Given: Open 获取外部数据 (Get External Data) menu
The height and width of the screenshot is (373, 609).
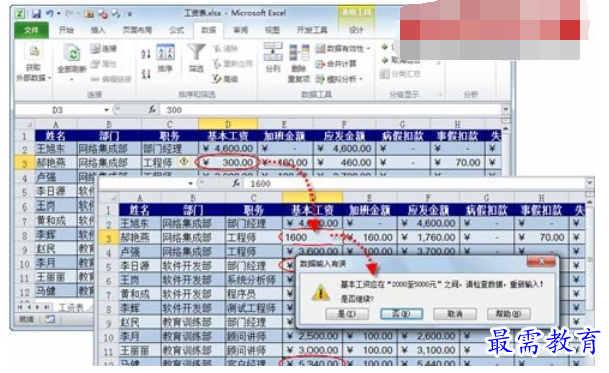Looking at the screenshot, I should (33, 63).
